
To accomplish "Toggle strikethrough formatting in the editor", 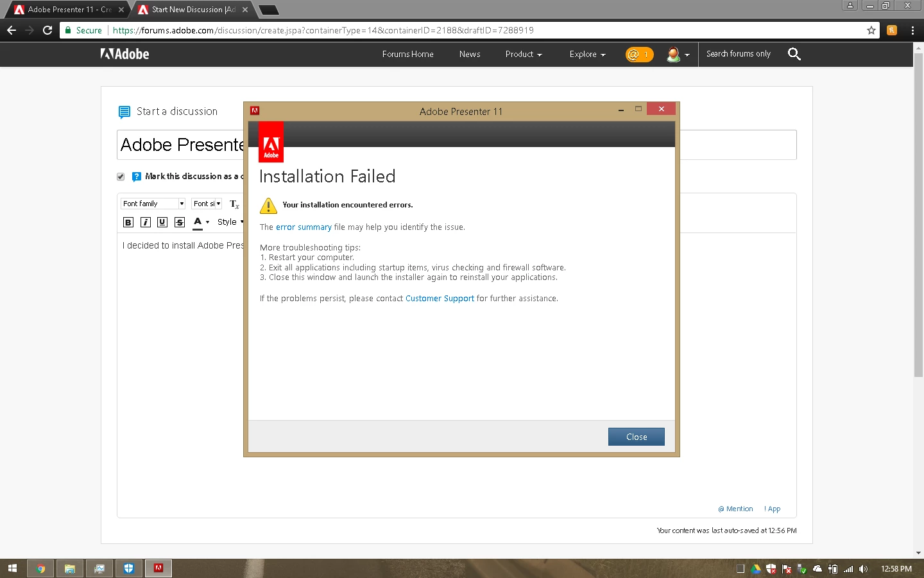I will click(x=180, y=222).
